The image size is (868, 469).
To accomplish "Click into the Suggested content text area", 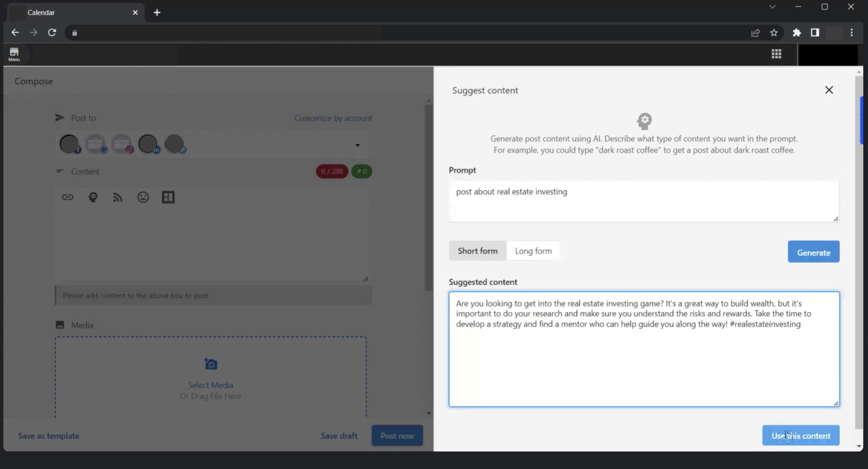I will pos(644,349).
